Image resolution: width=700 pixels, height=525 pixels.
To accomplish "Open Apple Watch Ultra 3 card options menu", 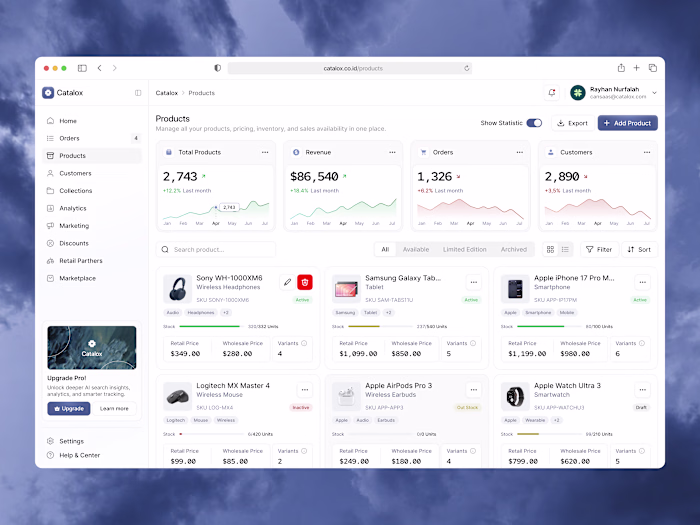I will click(x=642, y=390).
